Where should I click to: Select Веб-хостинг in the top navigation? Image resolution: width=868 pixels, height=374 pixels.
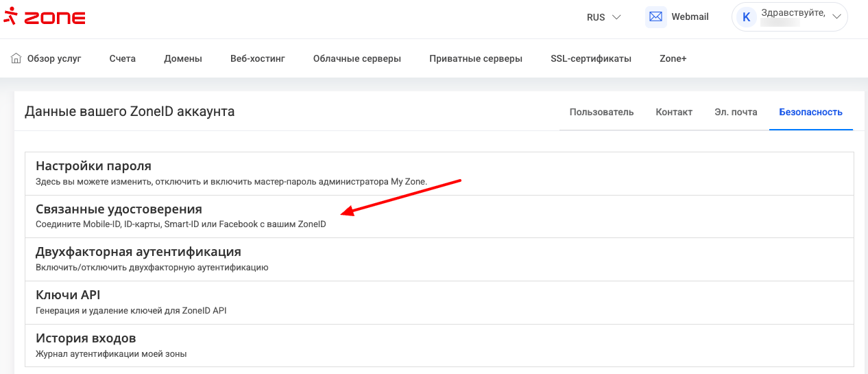[x=257, y=58]
